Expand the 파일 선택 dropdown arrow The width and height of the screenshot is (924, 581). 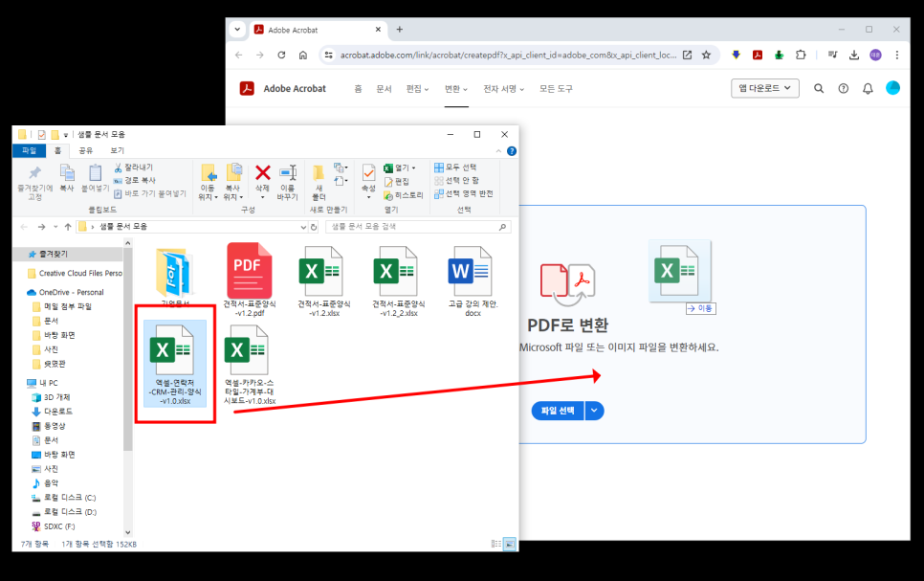[594, 411]
